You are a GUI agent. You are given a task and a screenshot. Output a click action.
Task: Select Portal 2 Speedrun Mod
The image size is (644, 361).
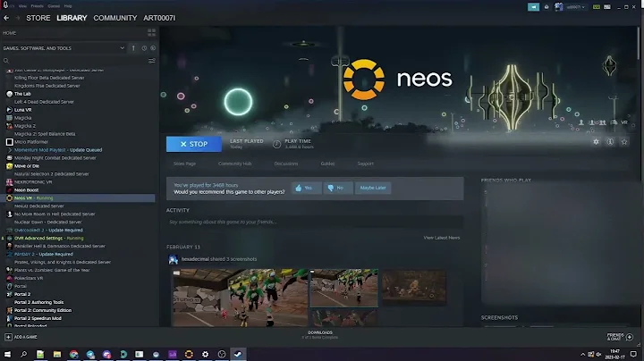point(38,318)
